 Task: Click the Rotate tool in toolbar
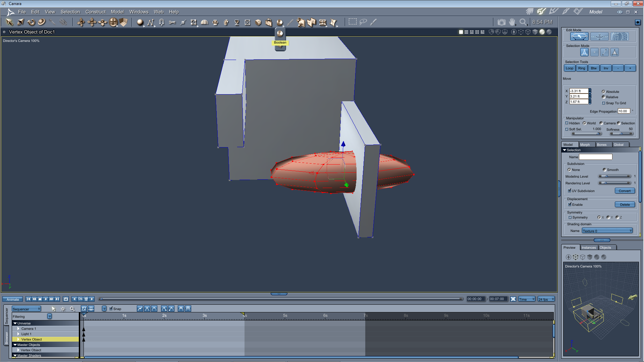[31, 22]
